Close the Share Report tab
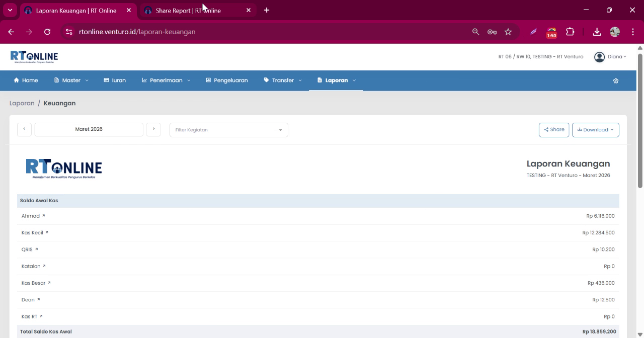This screenshot has width=644, height=338. pos(249,10)
